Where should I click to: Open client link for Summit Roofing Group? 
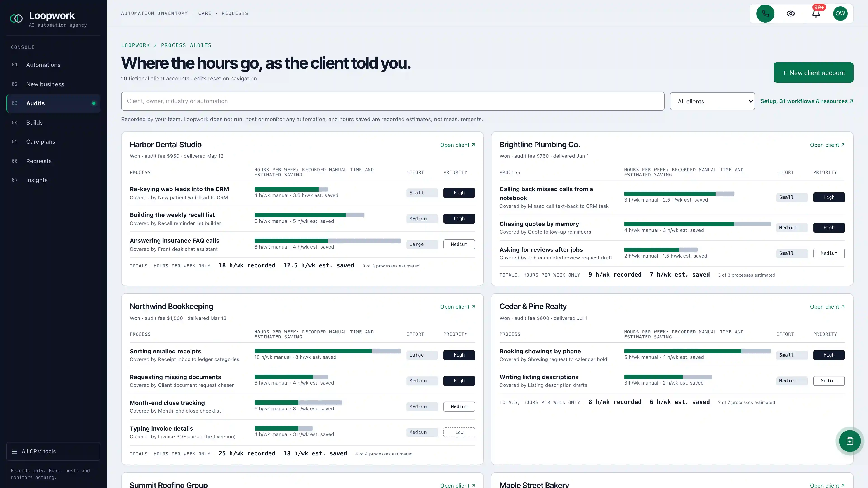click(457, 485)
